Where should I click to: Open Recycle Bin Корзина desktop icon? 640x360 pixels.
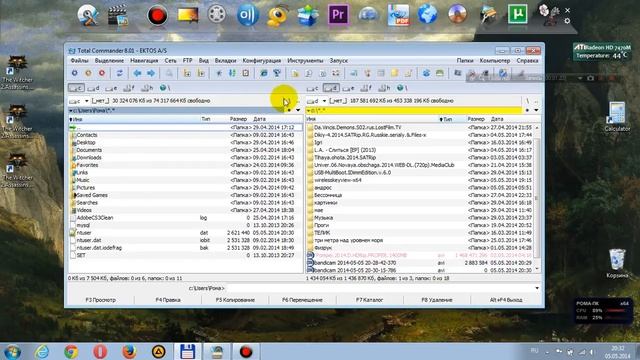point(617,263)
